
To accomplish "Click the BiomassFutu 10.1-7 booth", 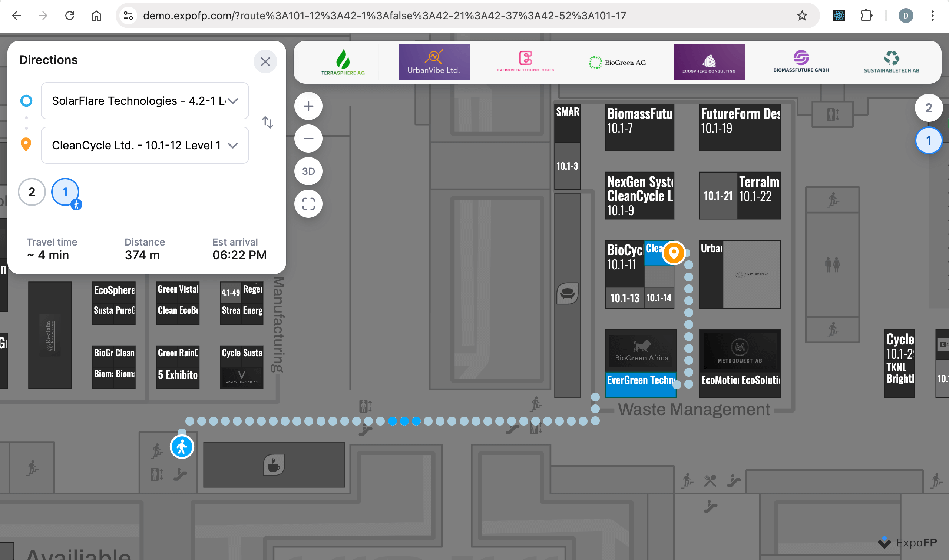I will [639, 127].
